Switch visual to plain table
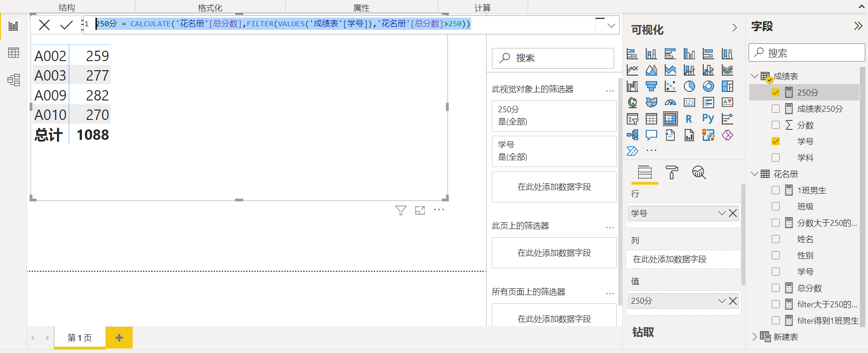 point(651,119)
